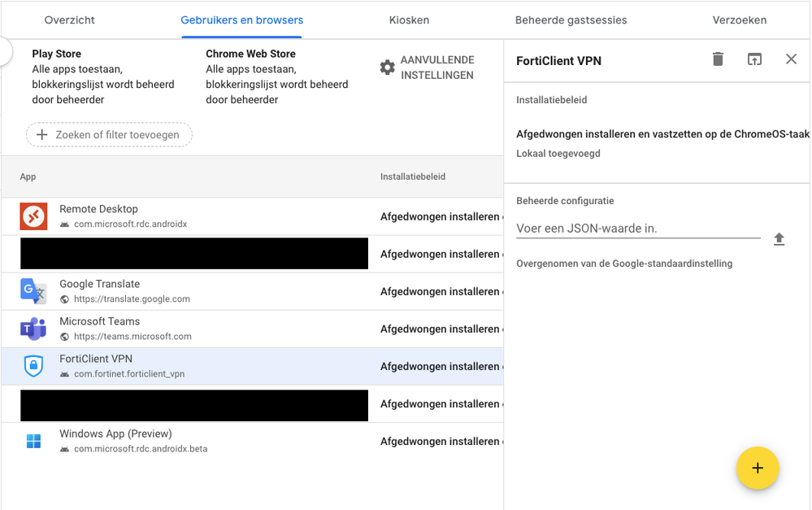
Task: Focus the JSON value input field
Action: tap(637, 229)
